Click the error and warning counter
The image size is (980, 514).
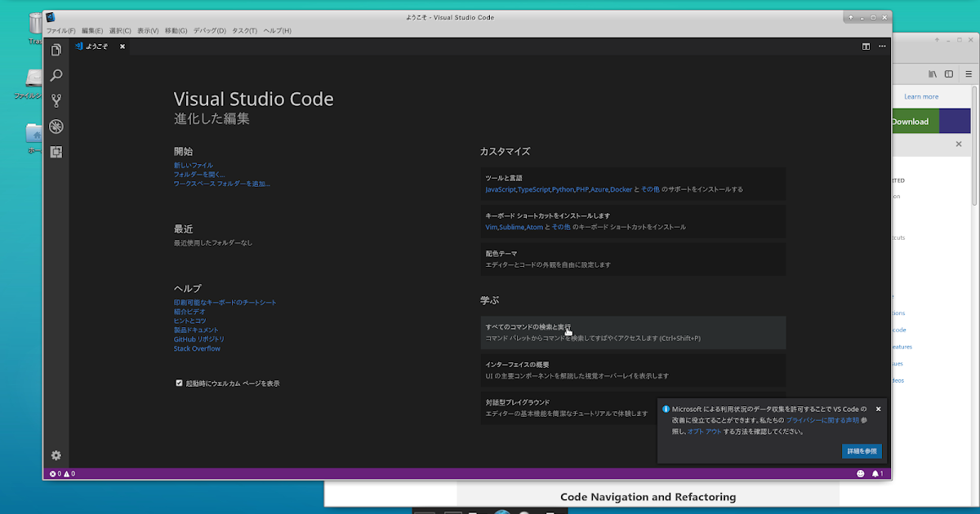point(63,473)
